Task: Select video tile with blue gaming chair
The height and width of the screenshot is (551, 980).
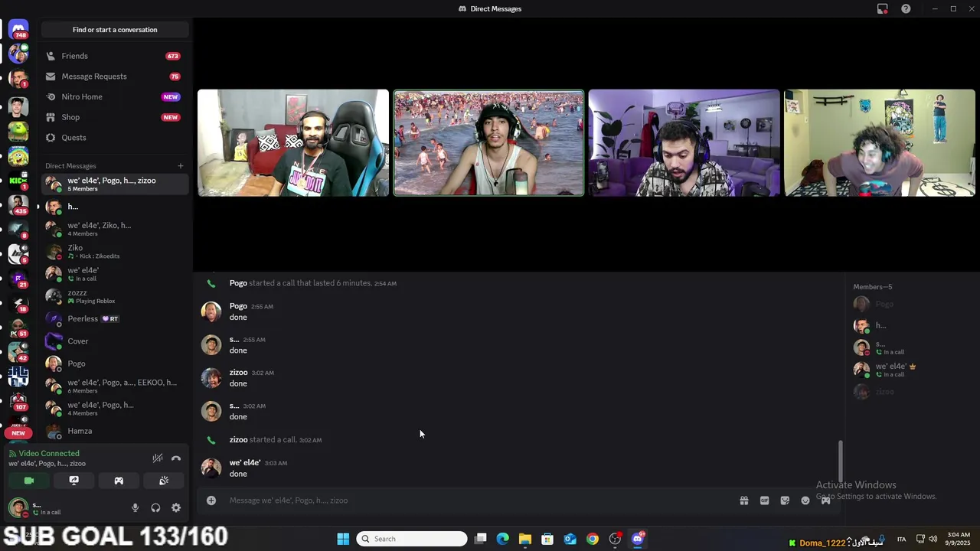Action: 293,143
